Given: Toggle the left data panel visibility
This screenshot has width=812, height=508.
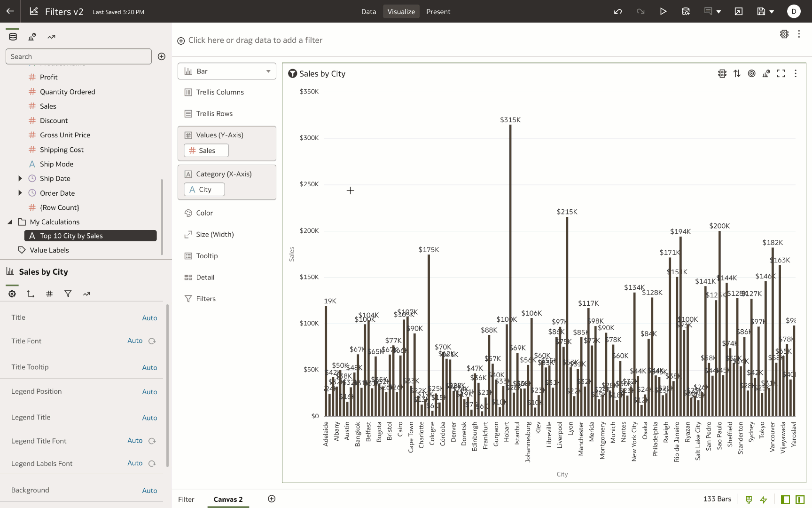Looking at the screenshot, I should 785,500.
